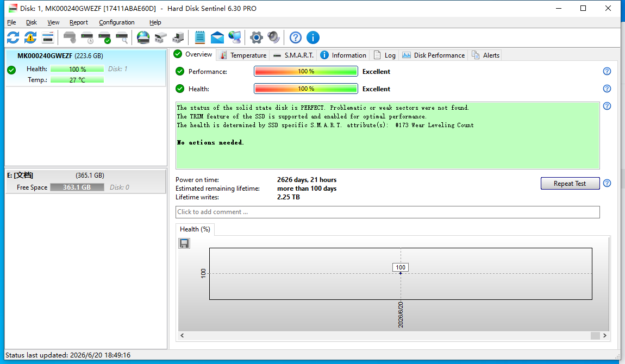Click the speaker sound toolbar icon
This screenshot has width=625, height=364.
[274, 38]
